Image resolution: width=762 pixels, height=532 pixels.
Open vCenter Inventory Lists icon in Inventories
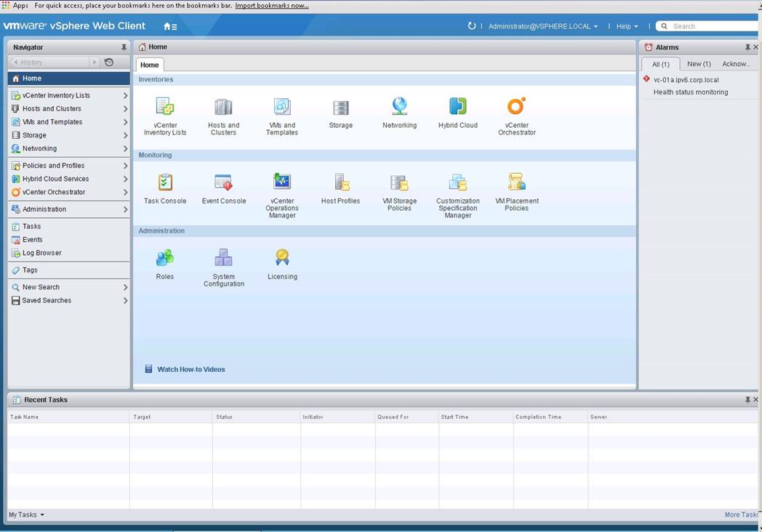165,106
